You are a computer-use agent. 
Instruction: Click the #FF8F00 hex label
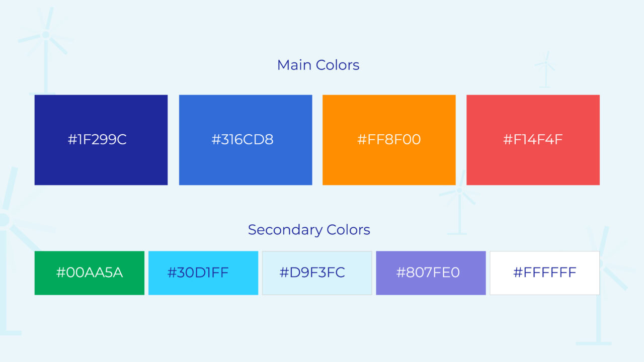click(388, 140)
